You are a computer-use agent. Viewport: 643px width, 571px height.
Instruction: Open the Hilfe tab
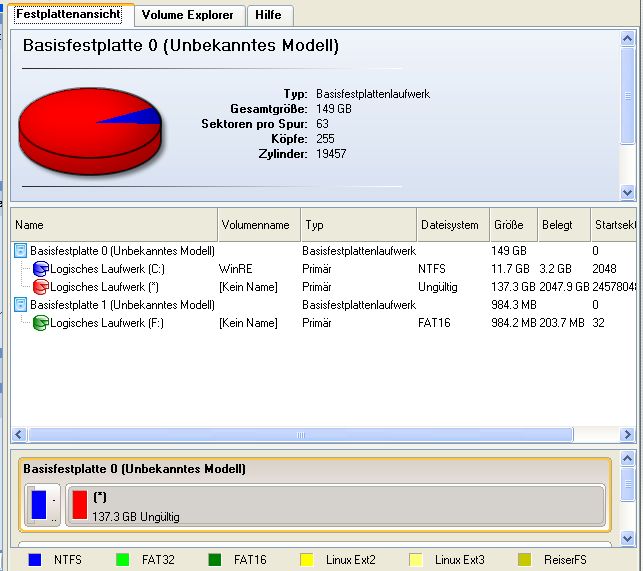point(268,15)
